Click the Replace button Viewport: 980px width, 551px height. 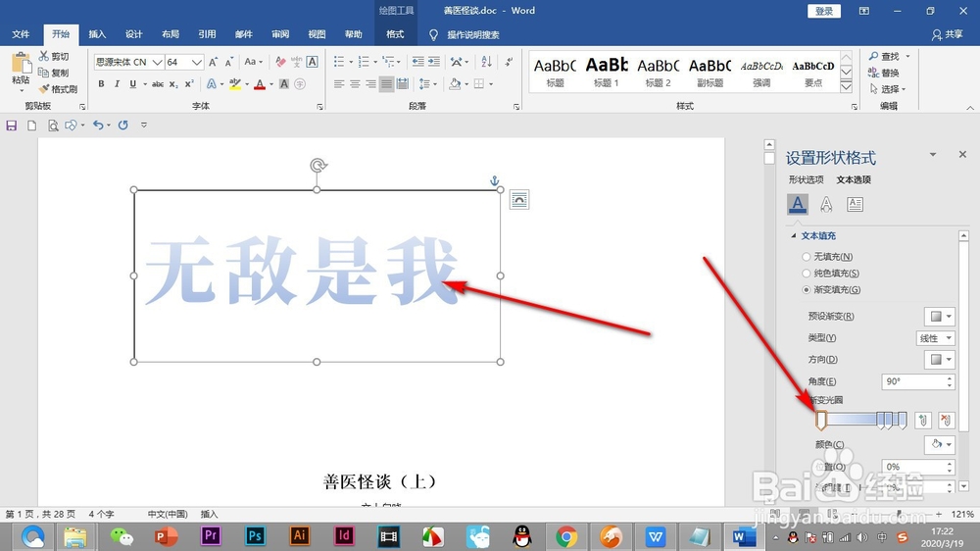point(884,73)
